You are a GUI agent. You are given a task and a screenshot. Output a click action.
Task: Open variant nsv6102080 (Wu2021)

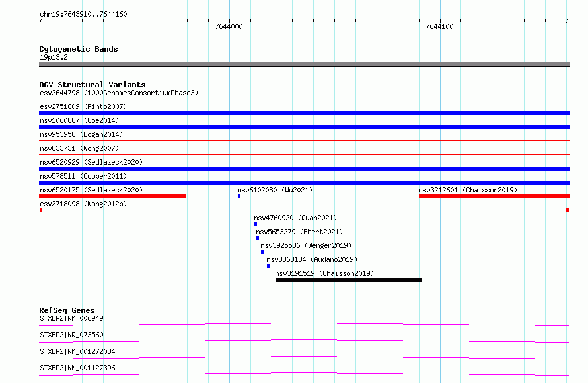275,190
